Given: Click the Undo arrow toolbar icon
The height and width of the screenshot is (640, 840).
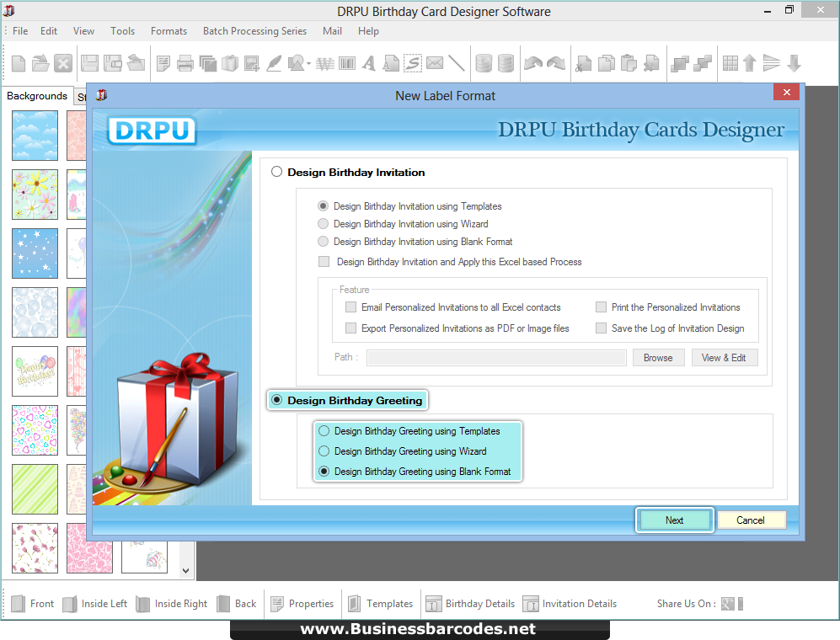Looking at the screenshot, I should pyautogui.click(x=533, y=63).
